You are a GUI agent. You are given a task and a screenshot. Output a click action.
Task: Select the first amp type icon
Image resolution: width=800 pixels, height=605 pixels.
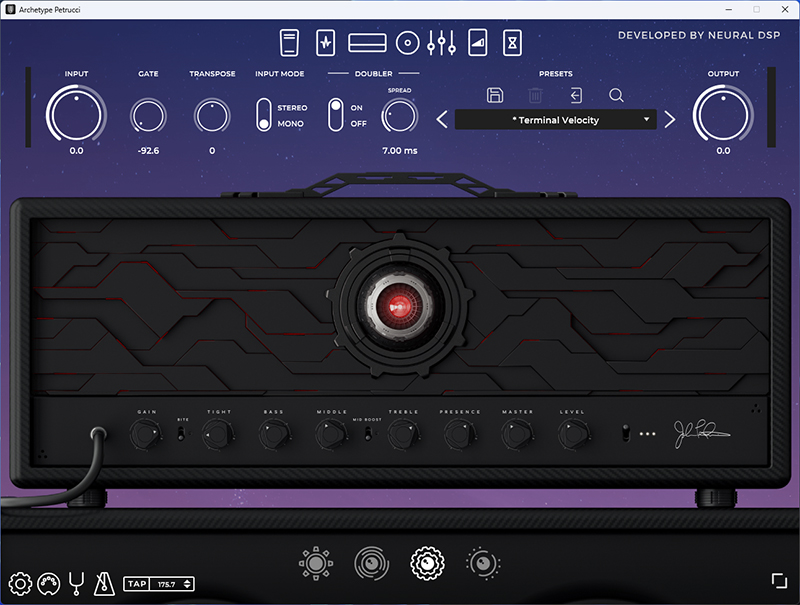[316, 563]
